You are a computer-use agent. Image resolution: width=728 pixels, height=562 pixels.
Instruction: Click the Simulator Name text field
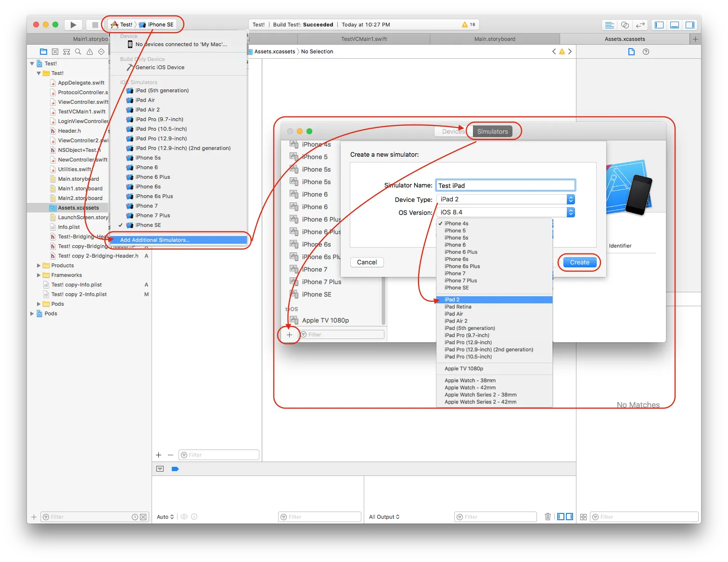coord(505,186)
